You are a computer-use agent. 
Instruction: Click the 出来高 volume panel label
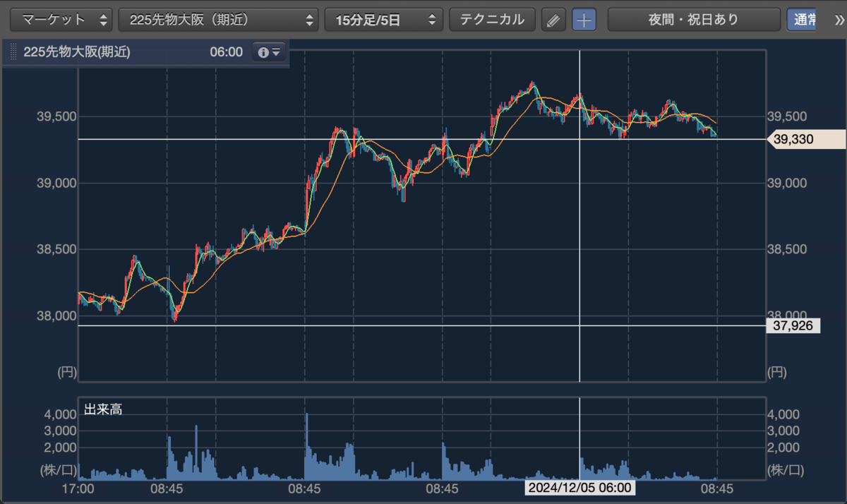click(x=103, y=409)
